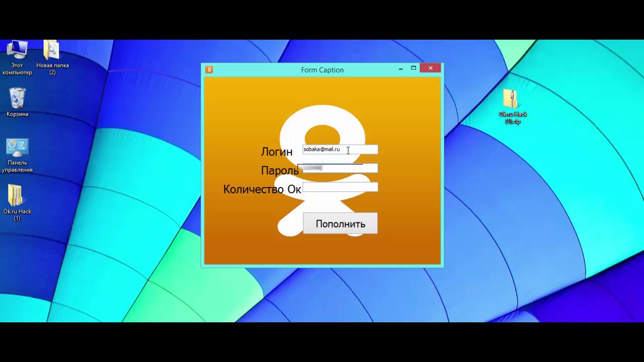
Task: Click the Пополнить button
Action: (x=340, y=224)
